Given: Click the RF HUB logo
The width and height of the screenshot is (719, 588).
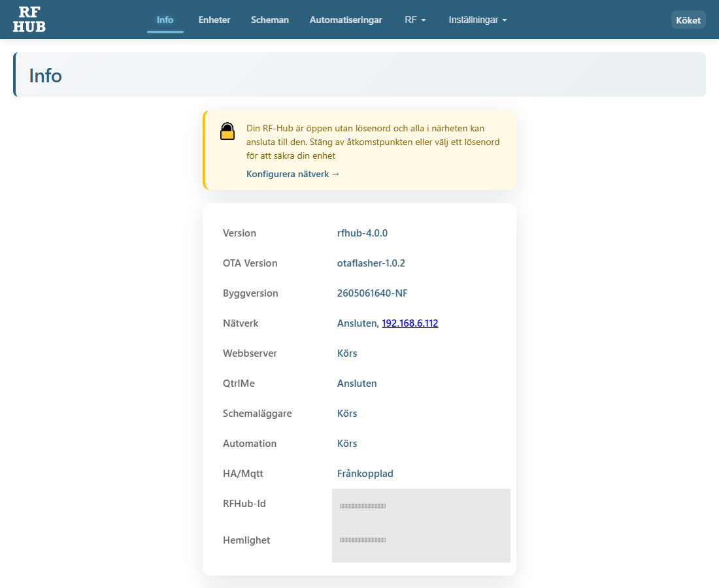Looking at the screenshot, I should [x=29, y=20].
